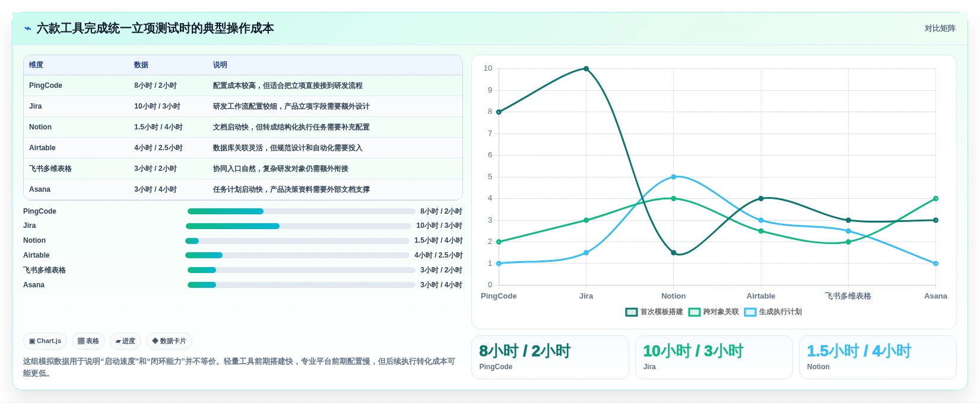Open the Notion 1.5小时 / 4小时 data card
980x403 pixels.
[x=878, y=357]
